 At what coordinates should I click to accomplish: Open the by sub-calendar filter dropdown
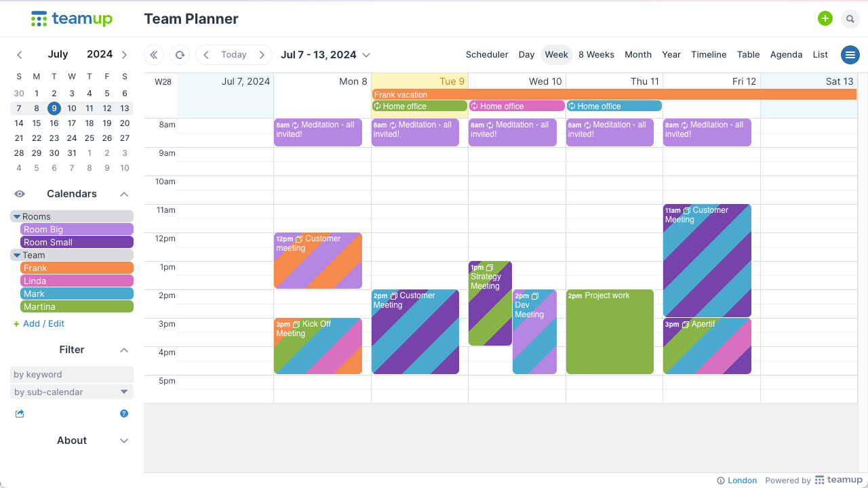[72, 392]
